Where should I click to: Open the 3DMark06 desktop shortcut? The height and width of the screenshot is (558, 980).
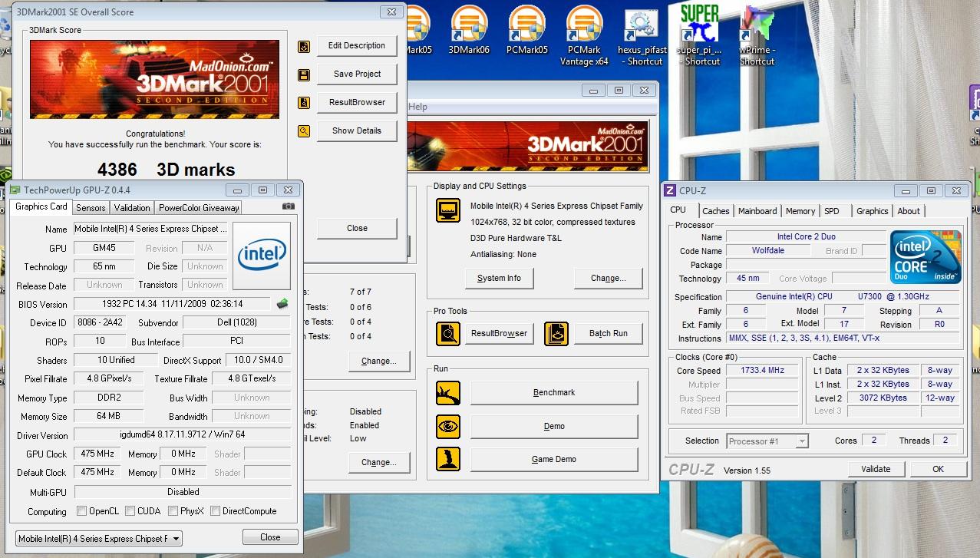click(x=469, y=31)
